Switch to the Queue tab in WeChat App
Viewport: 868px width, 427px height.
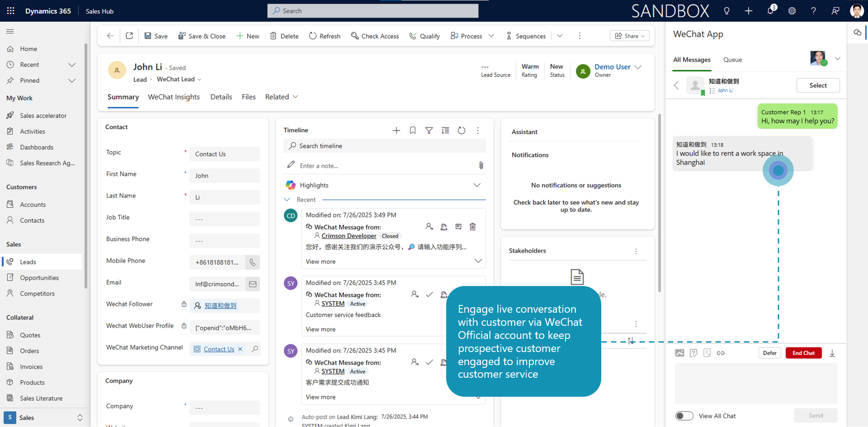[732, 60]
